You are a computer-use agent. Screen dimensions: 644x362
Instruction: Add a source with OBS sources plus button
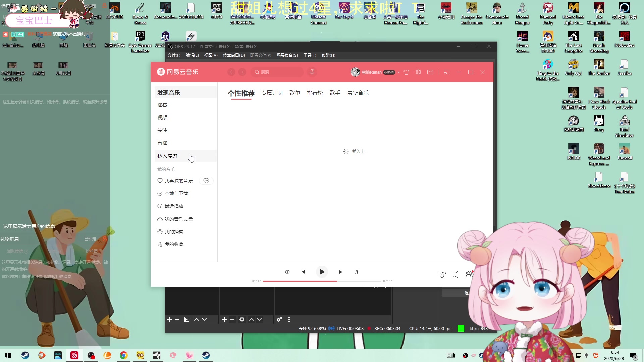click(224, 319)
